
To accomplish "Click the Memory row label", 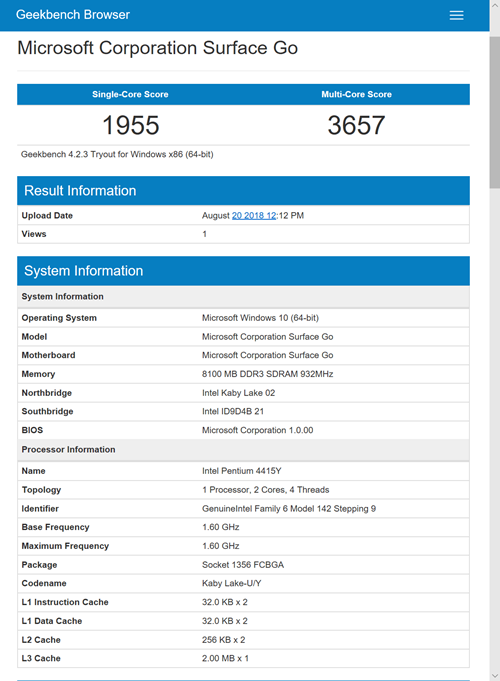I will tap(38, 374).
